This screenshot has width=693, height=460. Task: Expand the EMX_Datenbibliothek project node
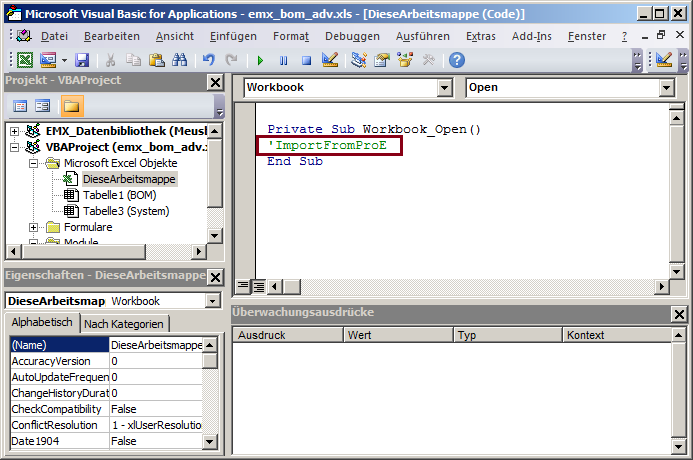14,131
